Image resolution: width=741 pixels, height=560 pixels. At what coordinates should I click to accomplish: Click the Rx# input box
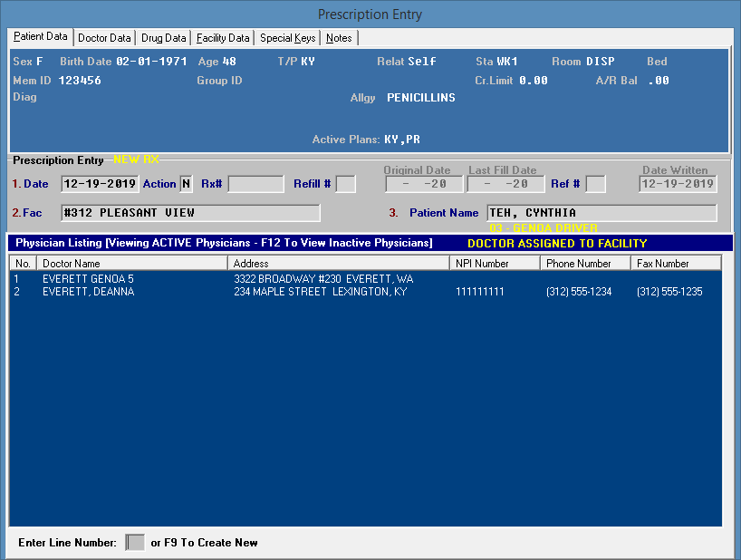click(255, 184)
